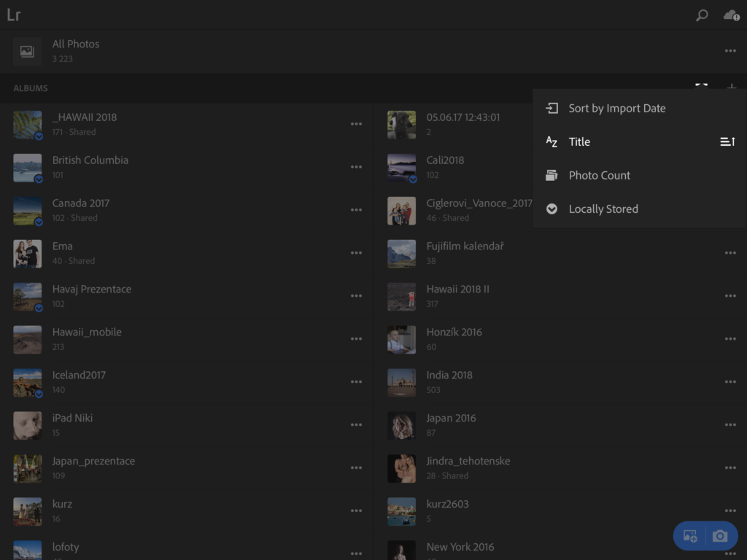Click the Photo Count icon
The width and height of the screenshot is (747, 560).
[x=552, y=175]
